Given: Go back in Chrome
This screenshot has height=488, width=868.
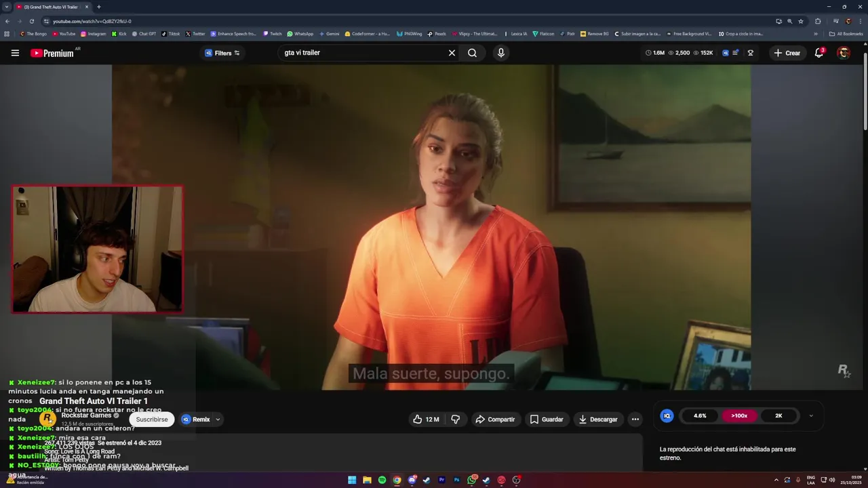Looking at the screenshot, I should (x=7, y=21).
